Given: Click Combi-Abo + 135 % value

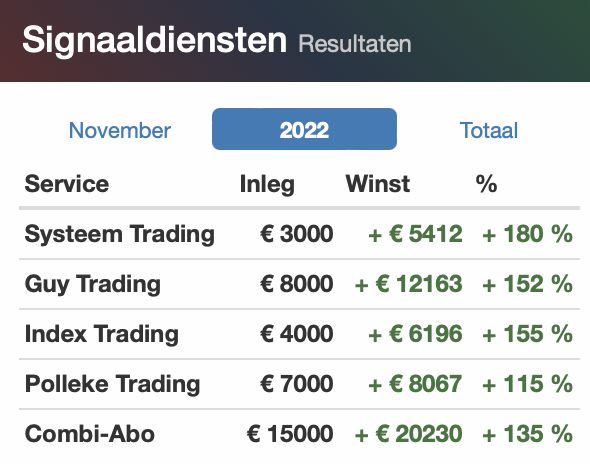Looking at the screenshot, I should tap(527, 434).
